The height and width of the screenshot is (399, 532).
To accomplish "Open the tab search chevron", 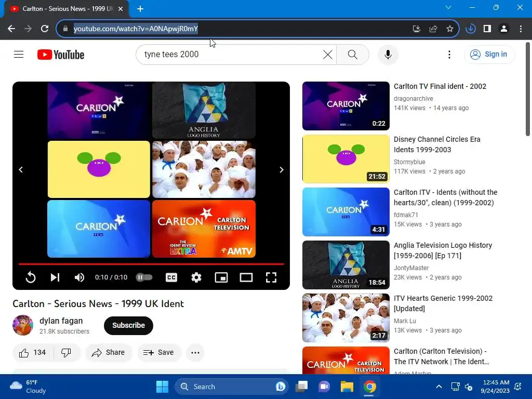I will click(x=448, y=7).
